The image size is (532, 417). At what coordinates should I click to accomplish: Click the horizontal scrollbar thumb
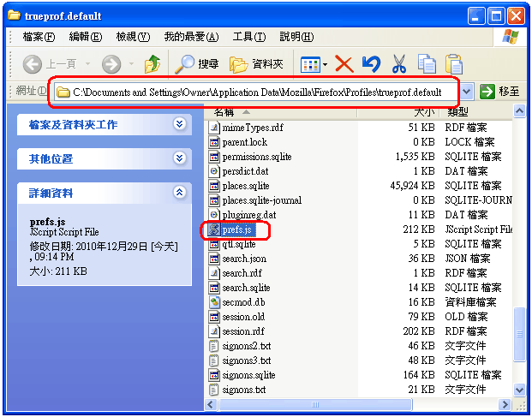(315, 404)
